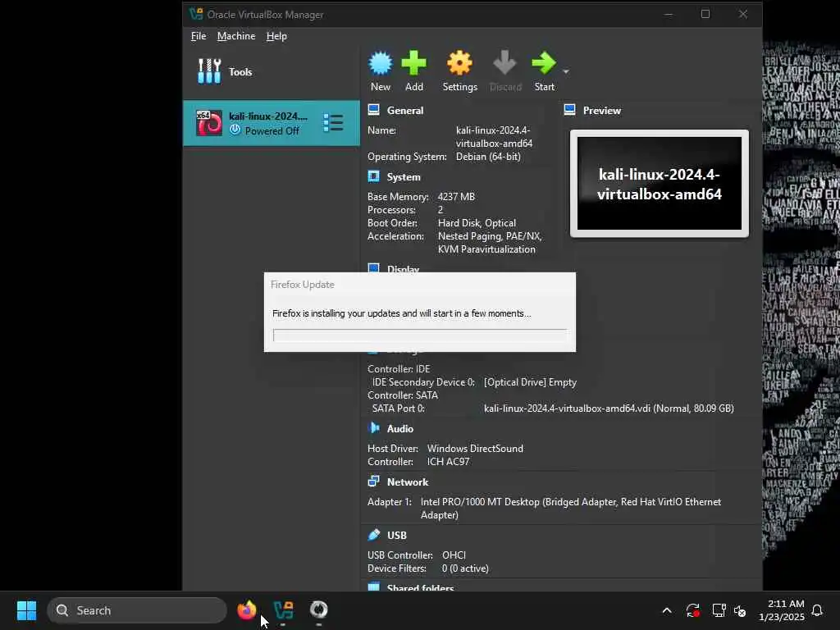
Task: Minimize the VirtualBox Manager window
Action: point(668,15)
